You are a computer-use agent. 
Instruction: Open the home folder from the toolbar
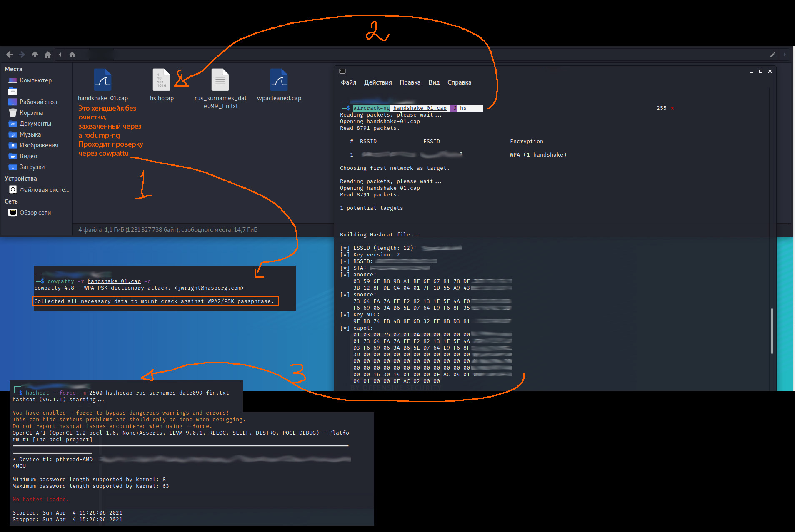pos(48,55)
